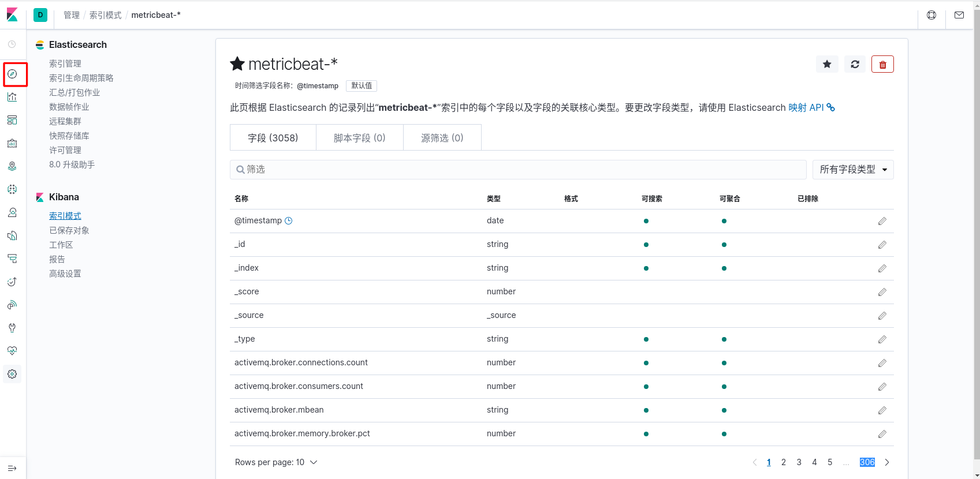Open 远程集群 menu item

point(65,121)
